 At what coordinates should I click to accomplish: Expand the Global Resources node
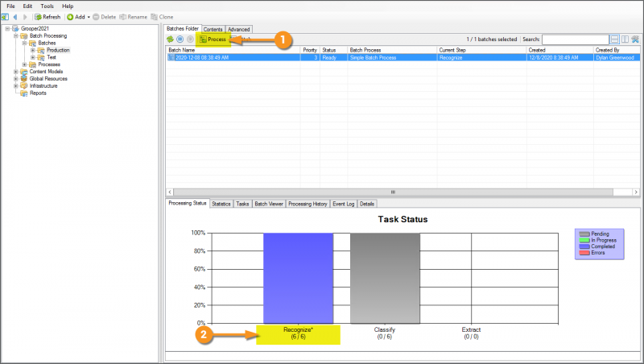(x=16, y=78)
